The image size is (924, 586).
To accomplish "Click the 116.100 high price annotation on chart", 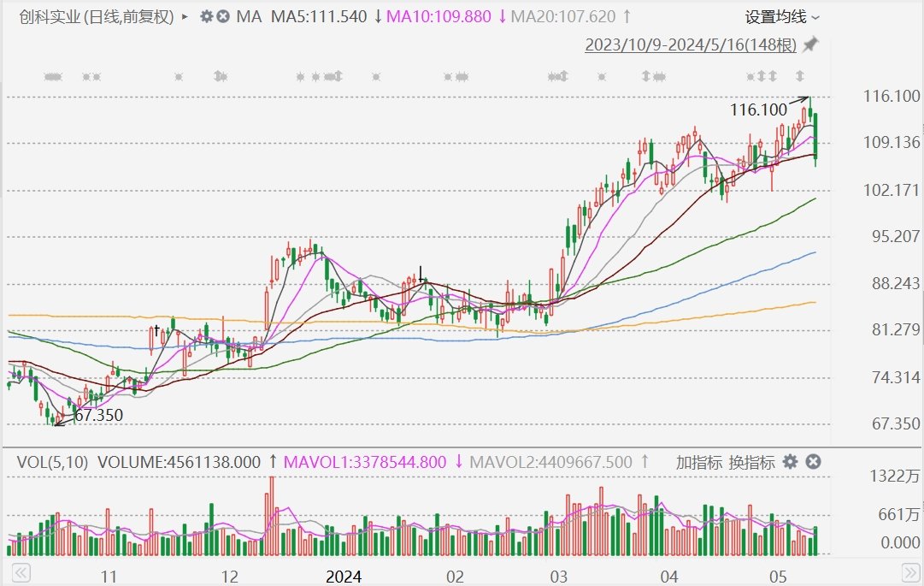I will coord(758,110).
